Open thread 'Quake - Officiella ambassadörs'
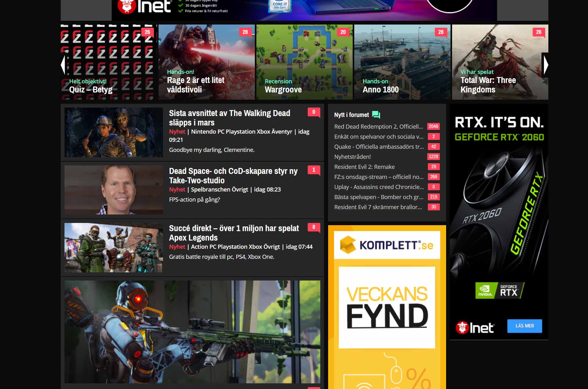The height and width of the screenshot is (389, 588). coord(379,147)
